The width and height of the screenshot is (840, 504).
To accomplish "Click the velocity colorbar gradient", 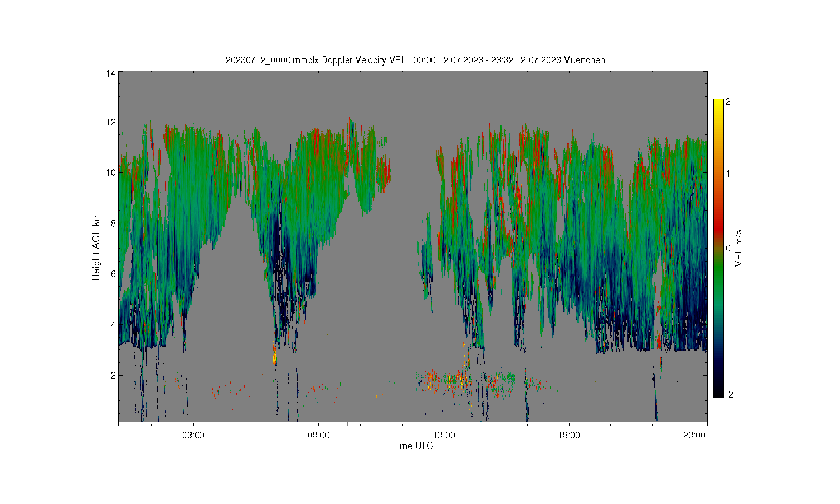I will click(x=718, y=248).
